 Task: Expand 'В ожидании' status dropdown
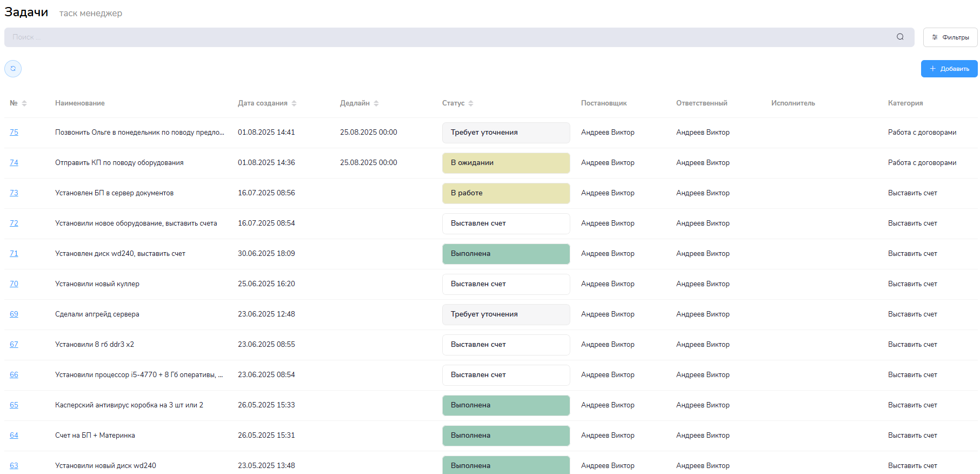tap(505, 163)
